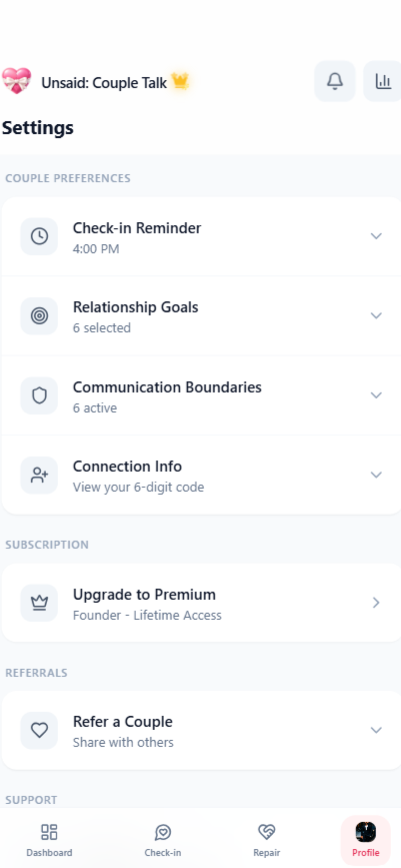Image resolution: width=401 pixels, height=868 pixels.
Task: Open the bar chart stats icon
Action: [x=383, y=81]
